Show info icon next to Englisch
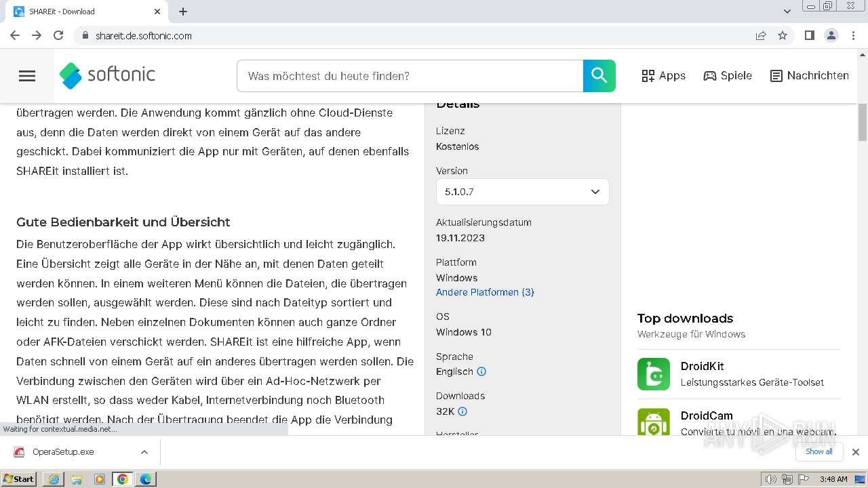Image resolution: width=868 pixels, height=488 pixels. point(481,371)
